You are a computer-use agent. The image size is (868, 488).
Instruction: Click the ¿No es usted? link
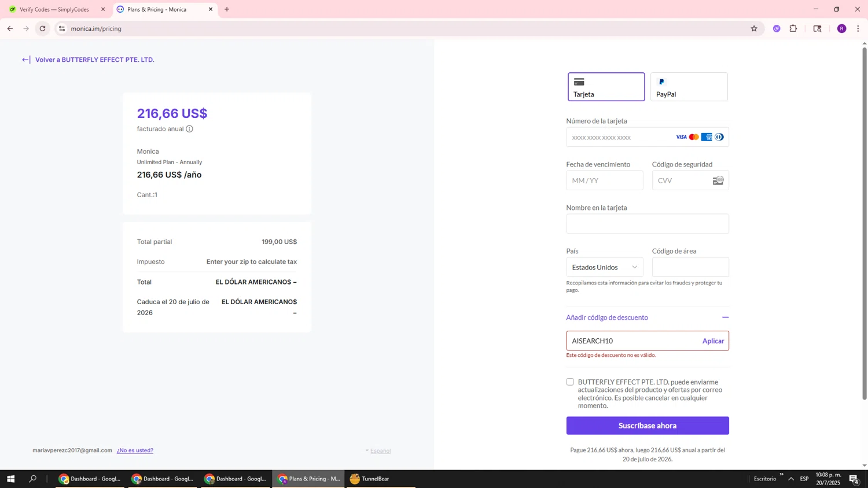coord(135,450)
